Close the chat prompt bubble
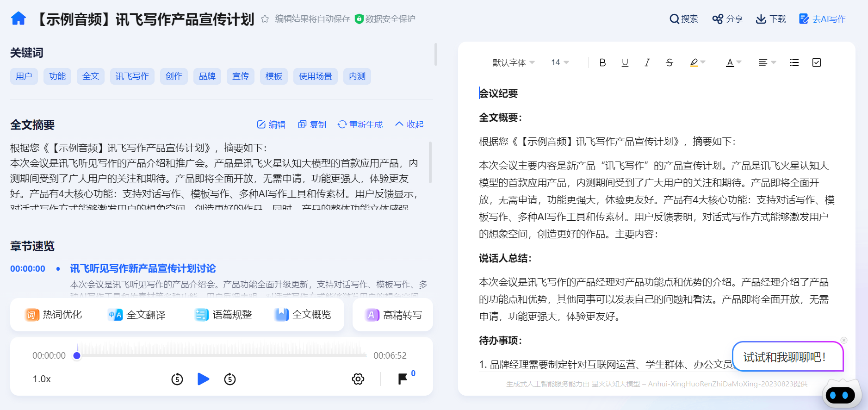The height and width of the screenshot is (410, 868). click(844, 340)
